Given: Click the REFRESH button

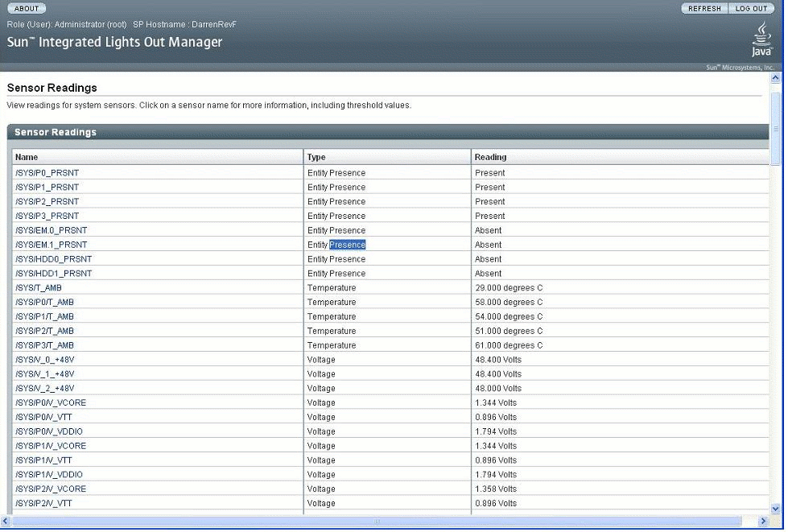Looking at the screenshot, I should click(x=704, y=9).
